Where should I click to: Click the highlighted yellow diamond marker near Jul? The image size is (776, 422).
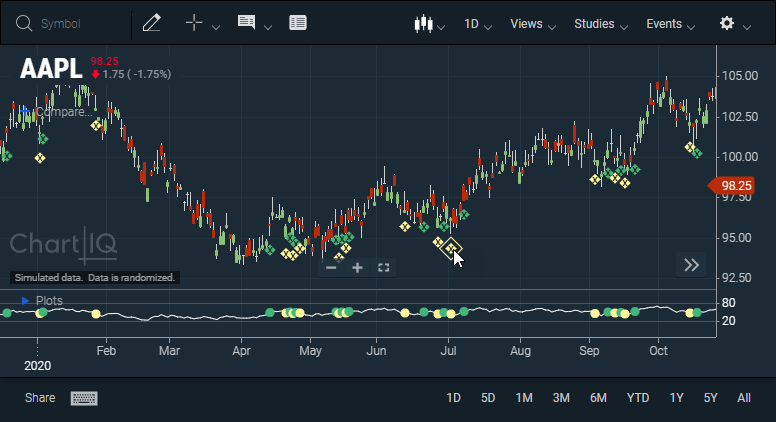coord(451,248)
